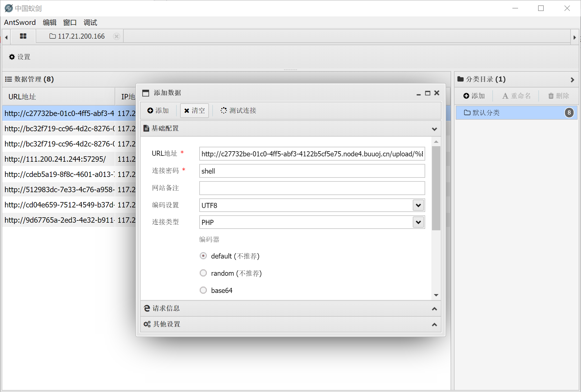Open the home grid view tab
The width and height of the screenshot is (581, 392).
(23, 36)
